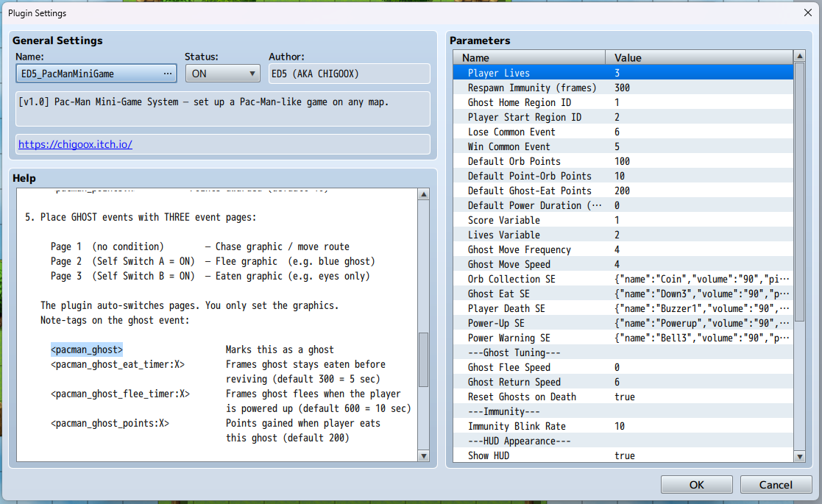Click the Parameters scrollbar up arrow
Viewport: 822px width, 504px height.
[799, 55]
